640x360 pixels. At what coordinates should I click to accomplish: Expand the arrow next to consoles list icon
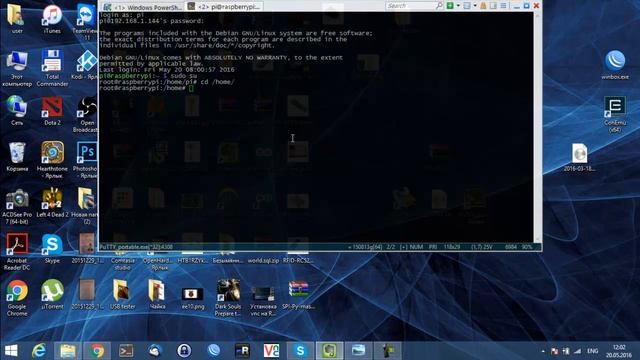point(475,6)
